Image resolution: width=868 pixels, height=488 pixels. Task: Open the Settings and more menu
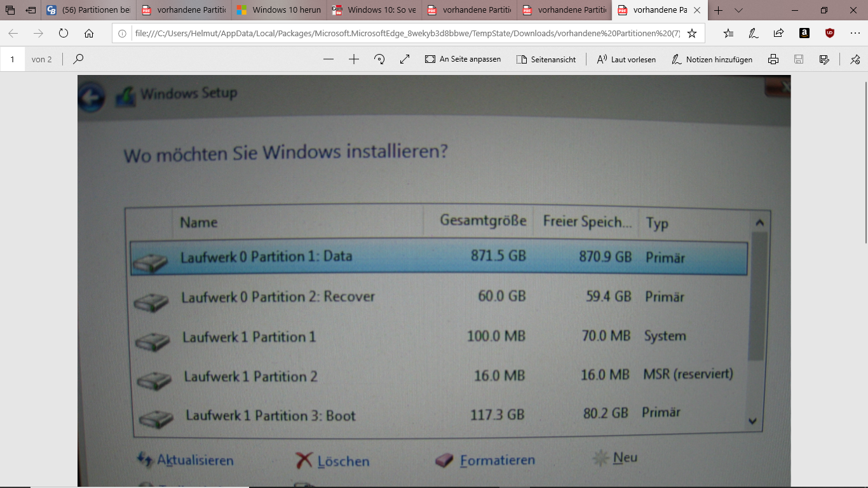(x=855, y=34)
